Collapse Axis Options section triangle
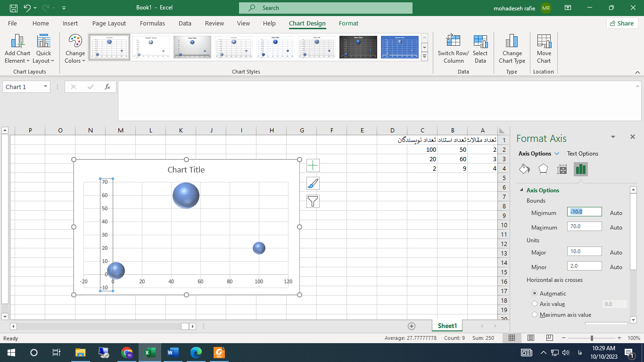Viewport: 644px width, 362px height. tap(522, 190)
